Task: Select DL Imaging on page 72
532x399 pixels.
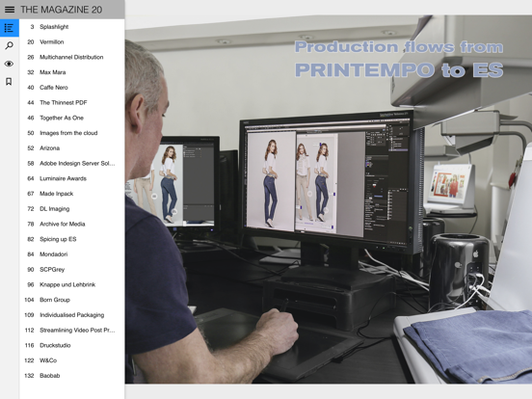Action: tap(72, 209)
